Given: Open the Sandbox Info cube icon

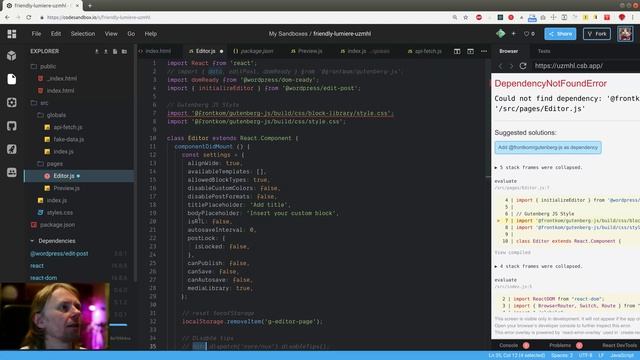Looking at the screenshot, I should tap(12, 56).
